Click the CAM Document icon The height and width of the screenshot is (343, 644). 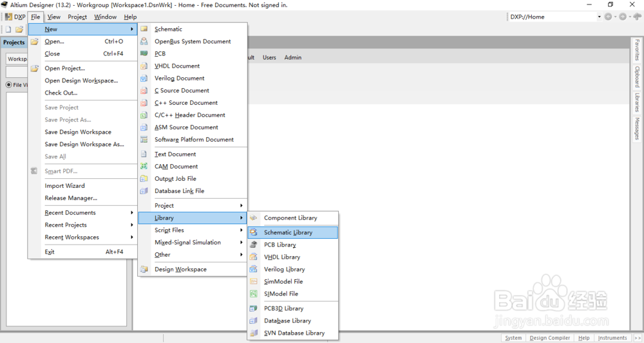click(144, 166)
